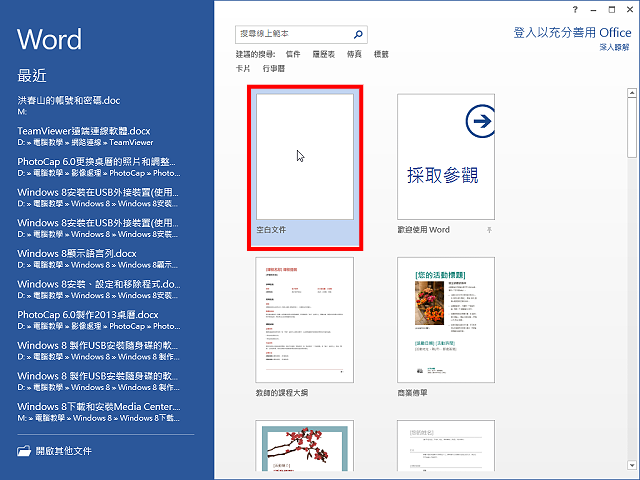Select the 行事曆 suggested search
This screenshot has width=640, height=480.
click(x=274, y=69)
